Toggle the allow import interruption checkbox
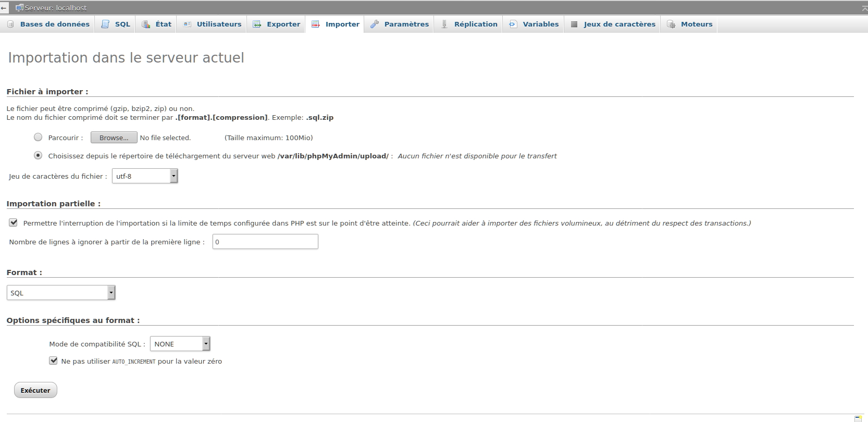The height and width of the screenshot is (422, 868). (13, 222)
